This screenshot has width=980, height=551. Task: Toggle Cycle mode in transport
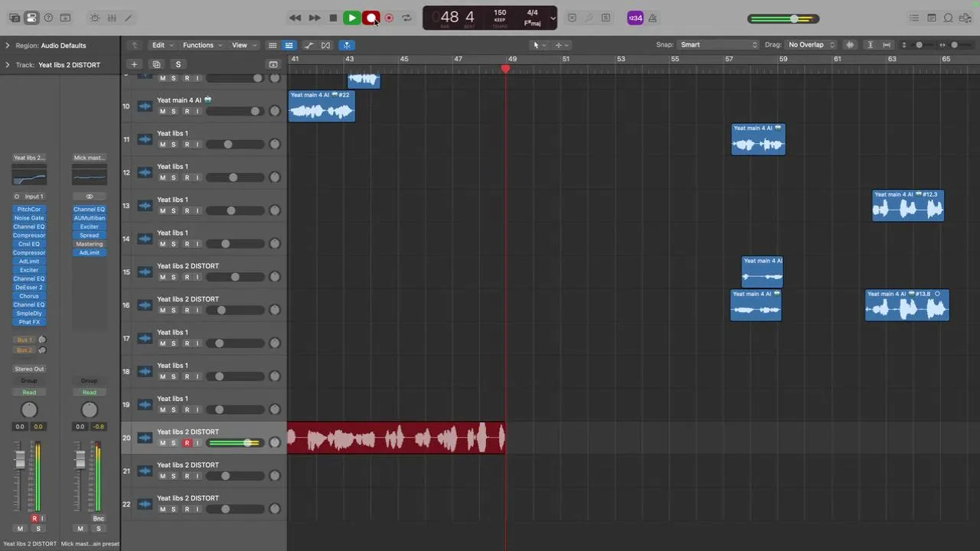(x=407, y=18)
